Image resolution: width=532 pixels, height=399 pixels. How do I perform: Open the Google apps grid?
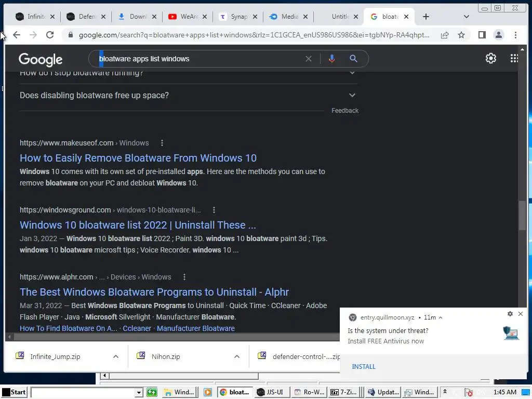(514, 58)
